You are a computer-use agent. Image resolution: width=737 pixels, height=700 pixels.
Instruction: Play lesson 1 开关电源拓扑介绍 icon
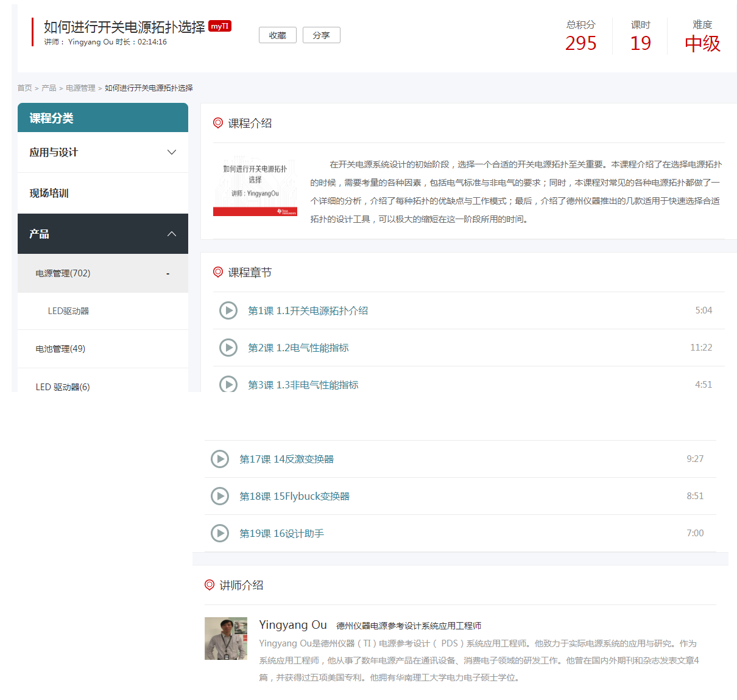(228, 310)
